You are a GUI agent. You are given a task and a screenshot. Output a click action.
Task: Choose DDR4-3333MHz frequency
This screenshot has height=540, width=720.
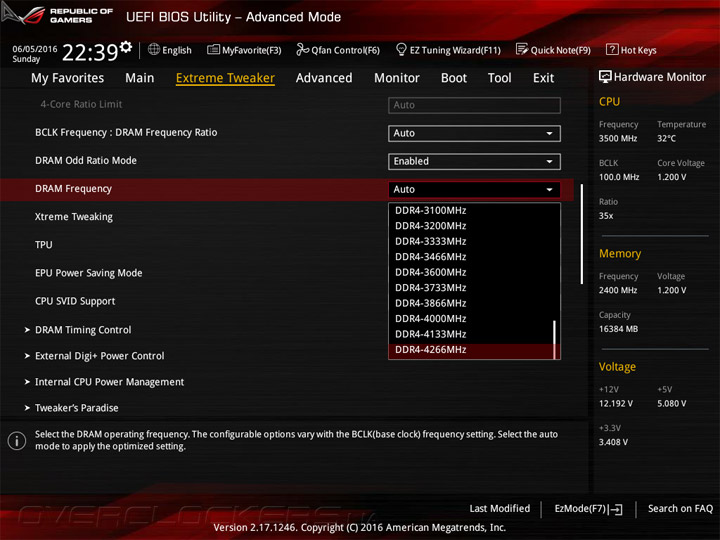[471, 242]
